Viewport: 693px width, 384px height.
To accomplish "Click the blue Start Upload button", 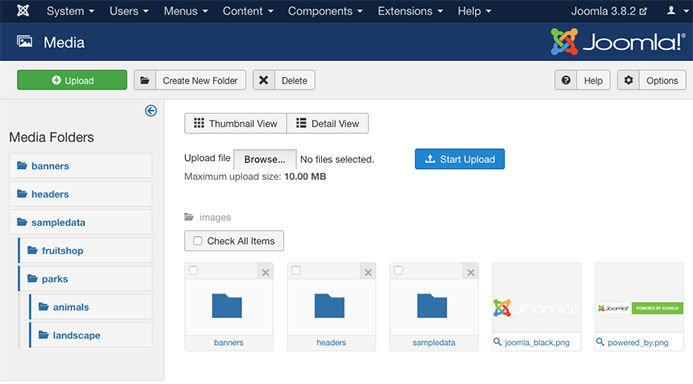I will click(x=460, y=159).
